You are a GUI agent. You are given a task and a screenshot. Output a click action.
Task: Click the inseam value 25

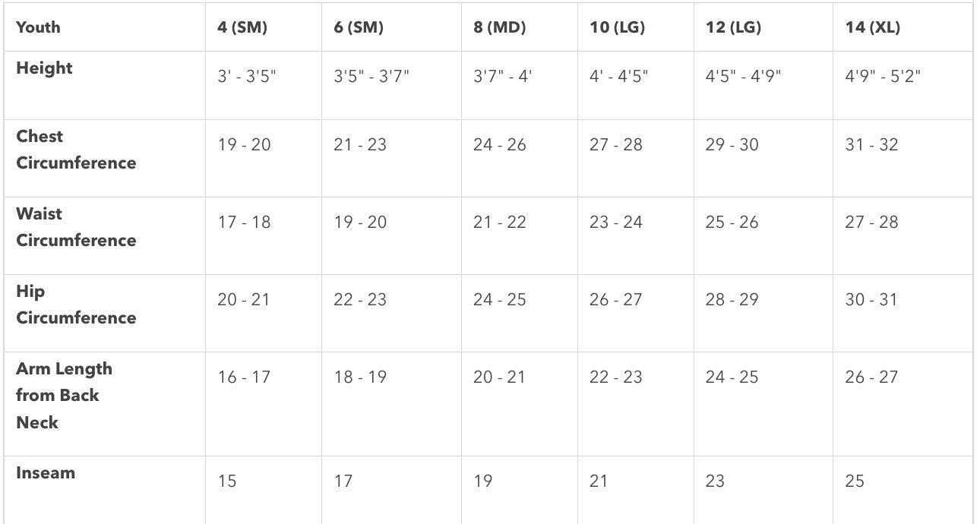point(854,481)
